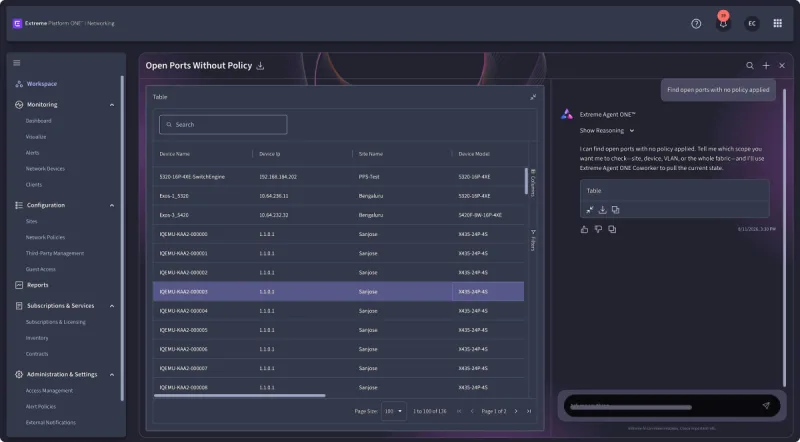This screenshot has height=442, width=800.
Task: Open Alert Policies in the sidebar
Action: click(x=40, y=406)
